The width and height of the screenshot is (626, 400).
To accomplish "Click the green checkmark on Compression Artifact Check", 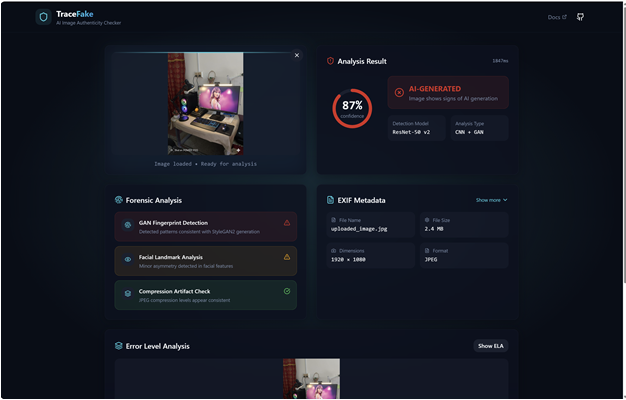I will (287, 291).
